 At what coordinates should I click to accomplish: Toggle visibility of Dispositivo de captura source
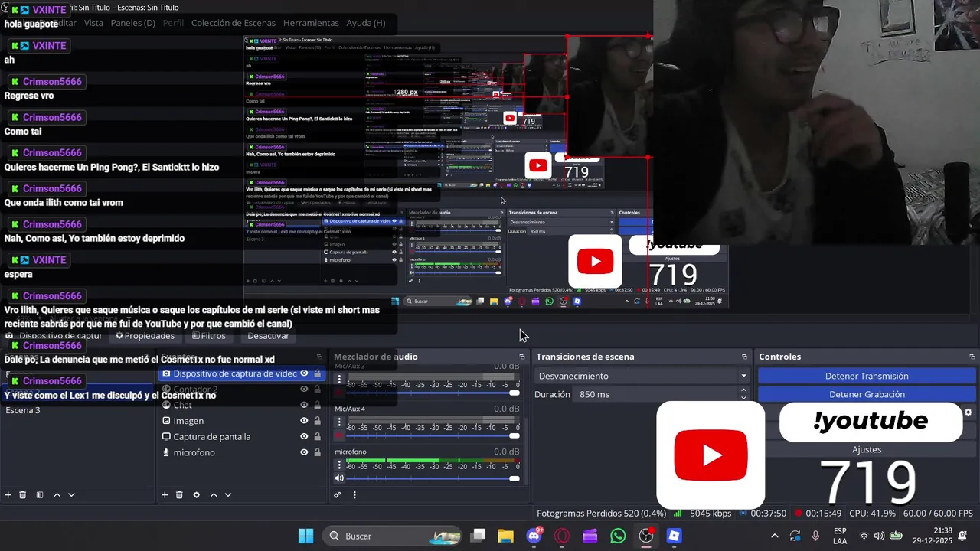(304, 373)
